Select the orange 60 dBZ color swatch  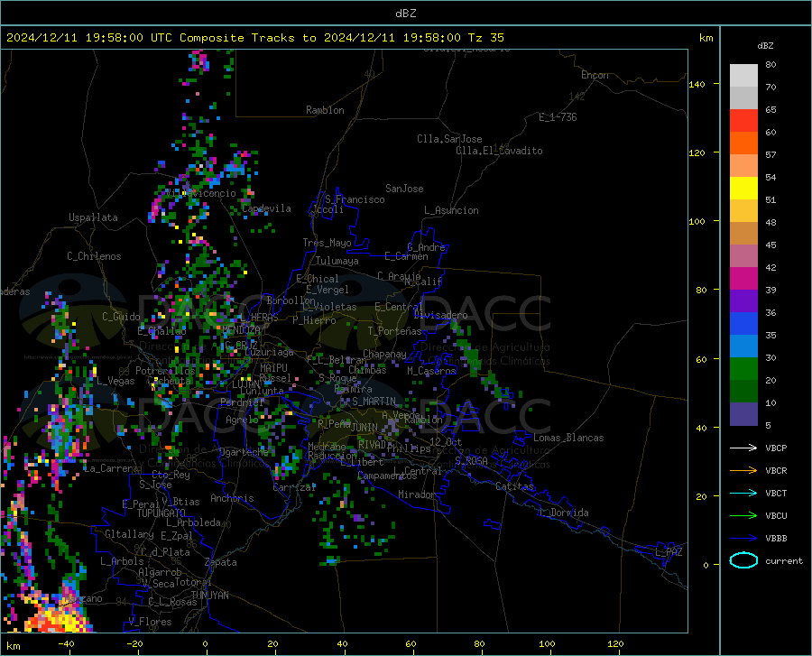743,143
